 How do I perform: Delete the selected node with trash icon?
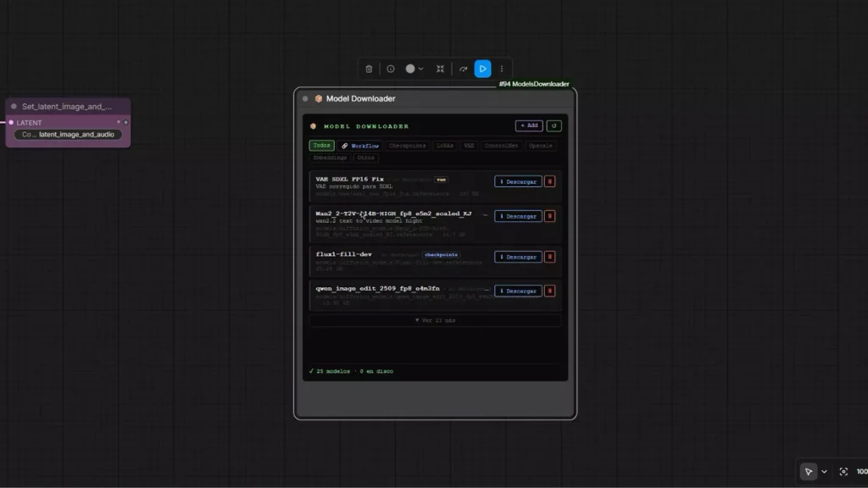(x=369, y=69)
